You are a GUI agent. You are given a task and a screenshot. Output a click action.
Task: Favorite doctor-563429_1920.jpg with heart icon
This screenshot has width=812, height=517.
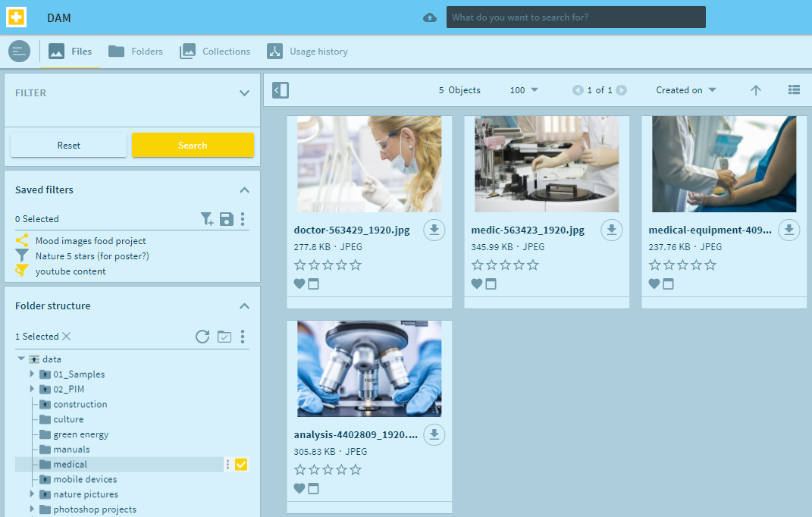[x=299, y=284]
